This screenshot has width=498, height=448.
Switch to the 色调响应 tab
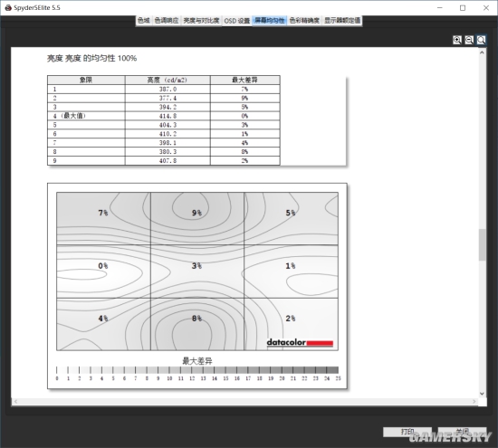(167, 21)
